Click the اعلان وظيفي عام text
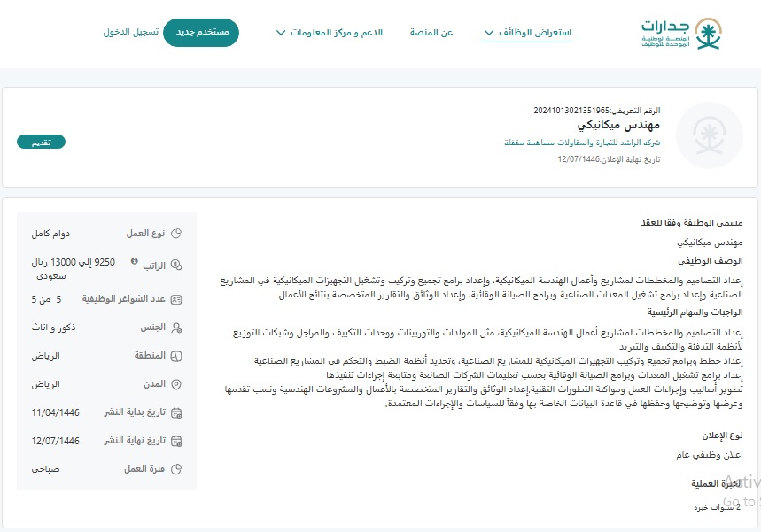This screenshot has height=532, width=761. [x=709, y=455]
